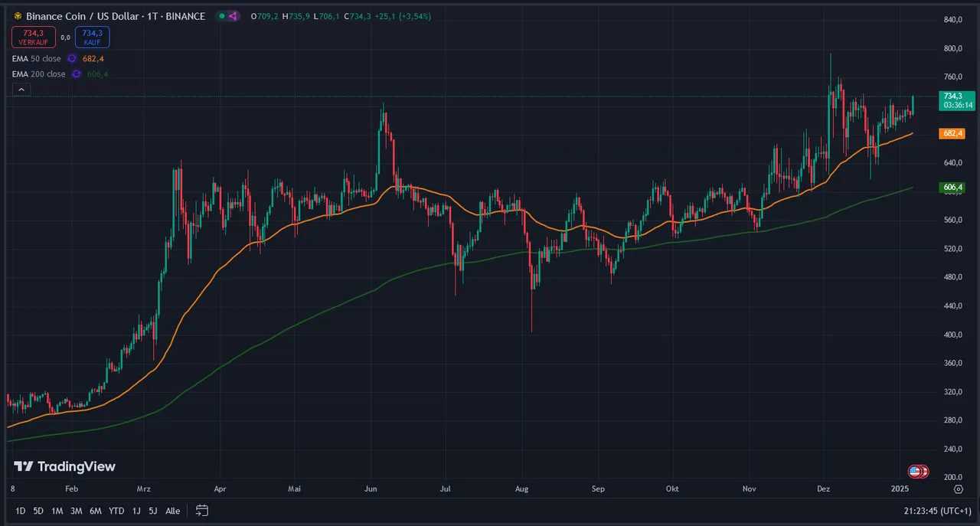Viewport: 980px width, 526px height.
Task: Click the Jun label on the time axis
Action: [x=371, y=488]
